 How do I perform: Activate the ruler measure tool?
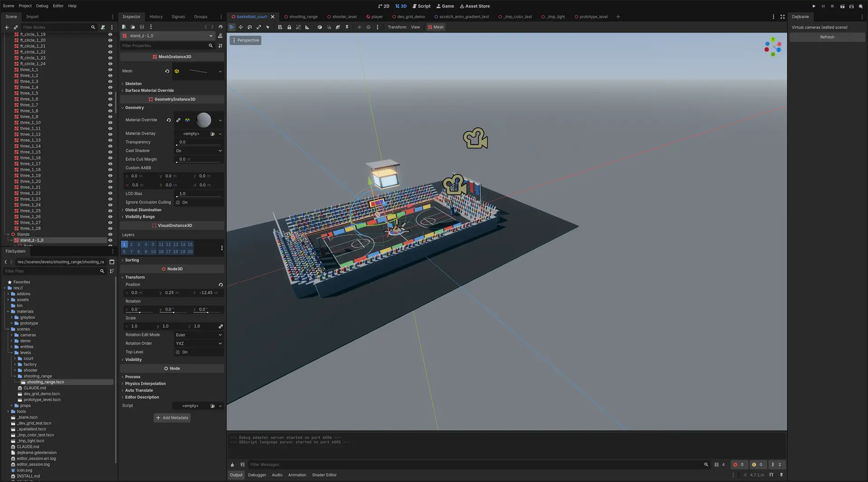307,27
